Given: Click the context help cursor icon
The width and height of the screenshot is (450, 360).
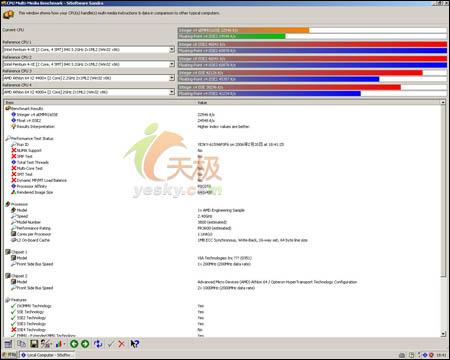Looking at the screenshot, I should coord(135,344).
